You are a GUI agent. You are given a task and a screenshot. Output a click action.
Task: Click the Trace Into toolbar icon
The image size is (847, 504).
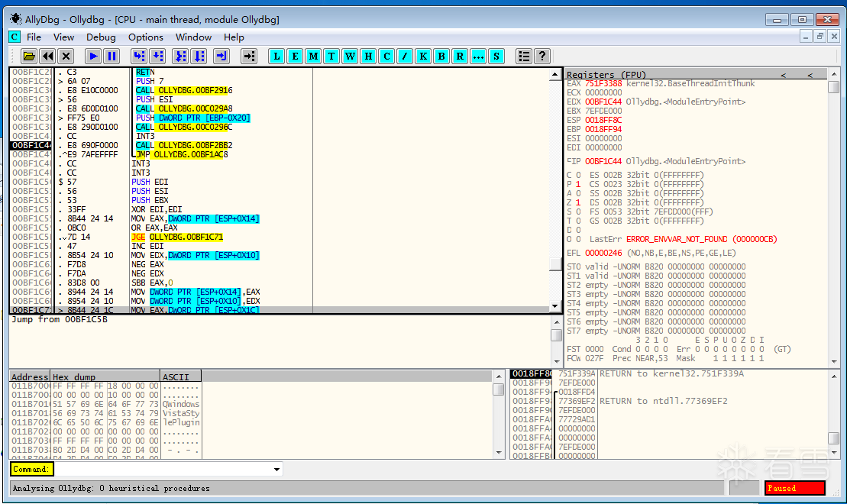[x=180, y=57]
